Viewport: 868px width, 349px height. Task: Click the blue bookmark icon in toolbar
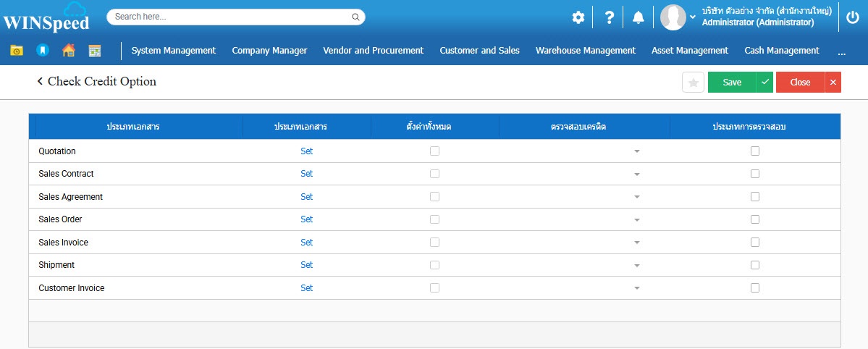[x=43, y=51]
